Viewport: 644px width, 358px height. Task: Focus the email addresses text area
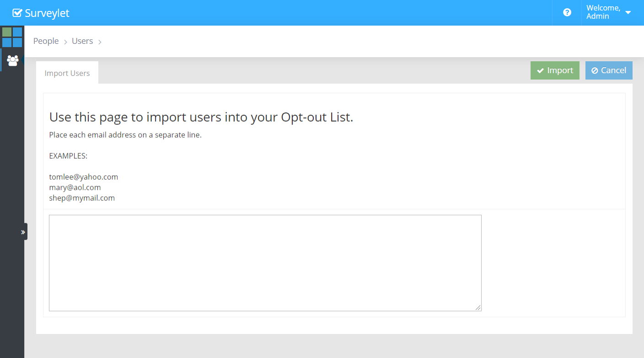tap(265, 262)
